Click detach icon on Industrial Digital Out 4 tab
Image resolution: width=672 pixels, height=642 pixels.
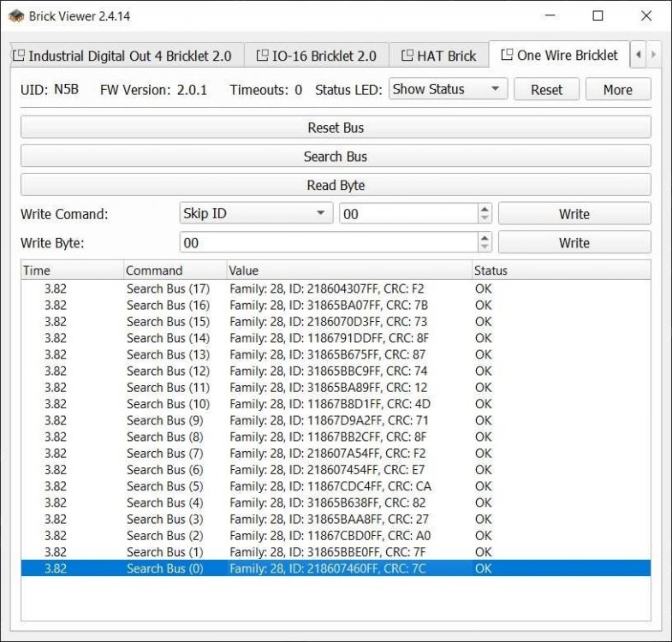[x=19, y=56]
